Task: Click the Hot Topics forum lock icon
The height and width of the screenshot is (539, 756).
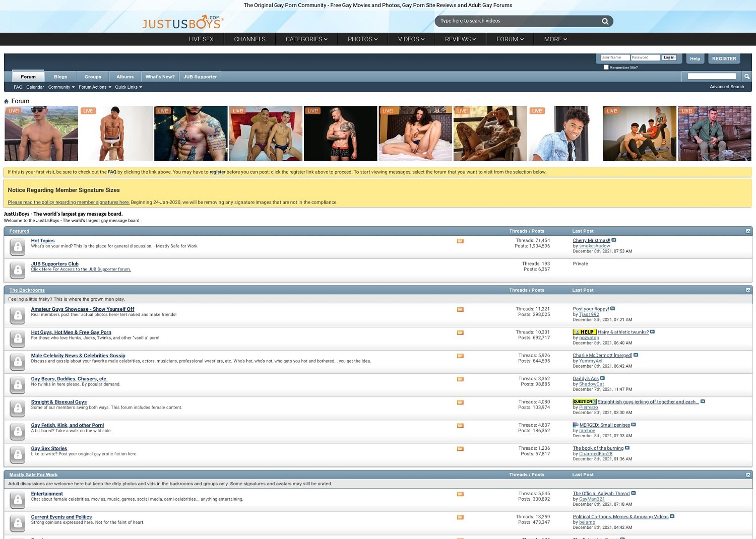Action: pyautogui.click(x=18, y=247)
